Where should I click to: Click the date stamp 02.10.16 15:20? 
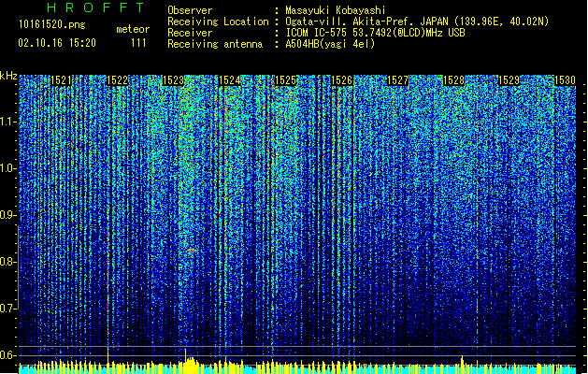click(x=57, y=43)
